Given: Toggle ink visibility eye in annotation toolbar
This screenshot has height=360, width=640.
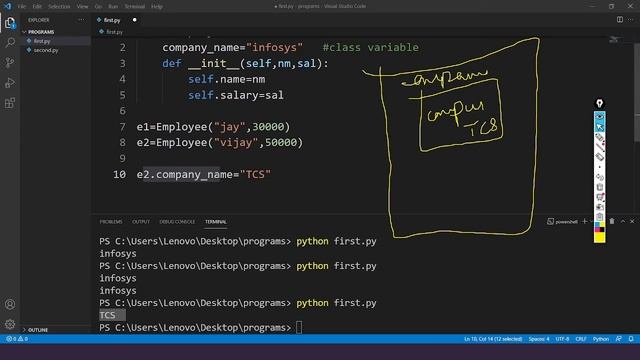Looking at the screenshot, I should coord(600,117).
